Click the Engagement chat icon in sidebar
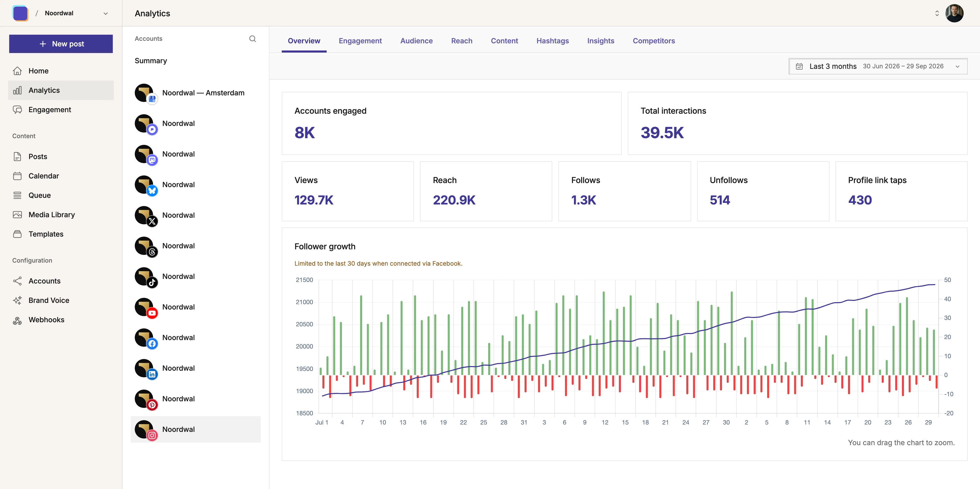This screenshot has height=489, width=980. click(x=17, y=109)
